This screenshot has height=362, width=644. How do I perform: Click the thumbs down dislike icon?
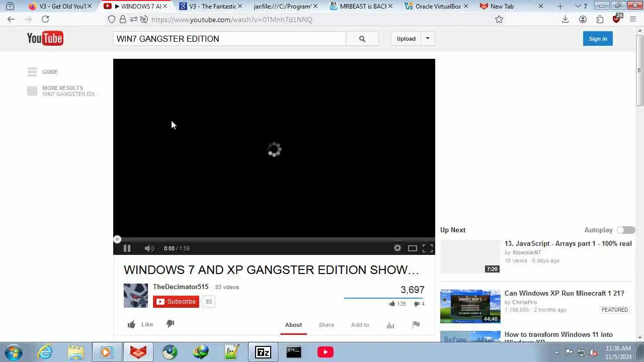[171, 324]
